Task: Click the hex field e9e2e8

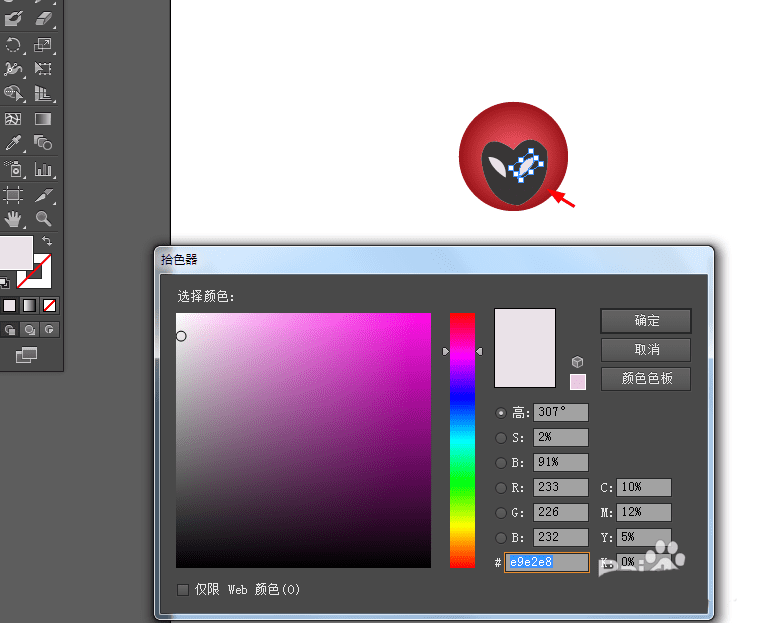Action: (x=547, y=562)
